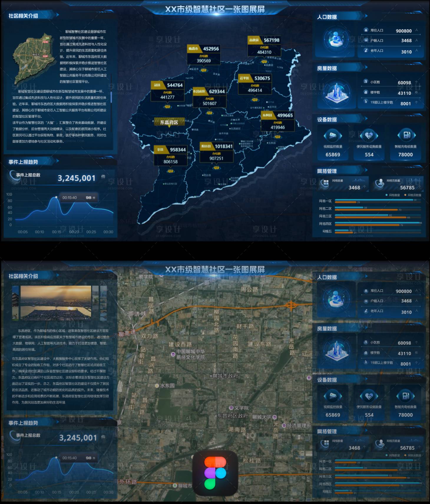
Task: Click gold marker under 544764 card
Action: click(167, 107)
